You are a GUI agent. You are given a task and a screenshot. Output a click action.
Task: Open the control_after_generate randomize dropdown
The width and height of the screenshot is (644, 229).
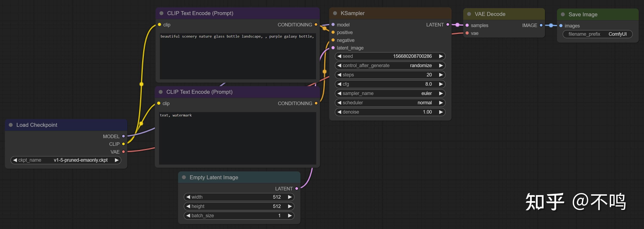tap(390, 66)
